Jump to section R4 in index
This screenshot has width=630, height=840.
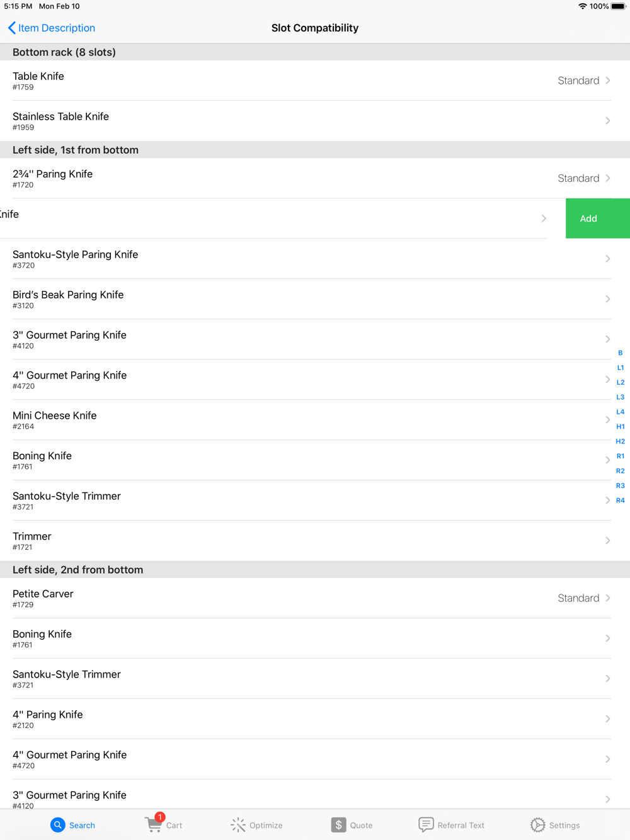(621, 501)
